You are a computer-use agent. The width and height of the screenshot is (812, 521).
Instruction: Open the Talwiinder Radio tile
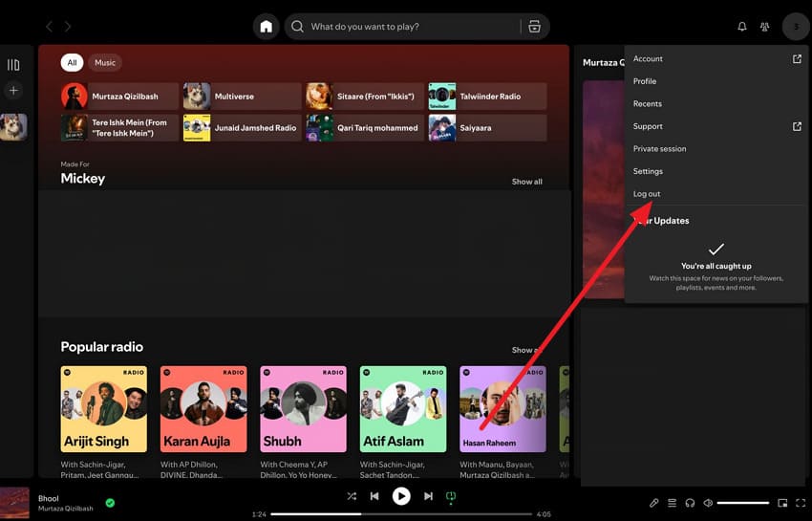[x=487, y=96]
